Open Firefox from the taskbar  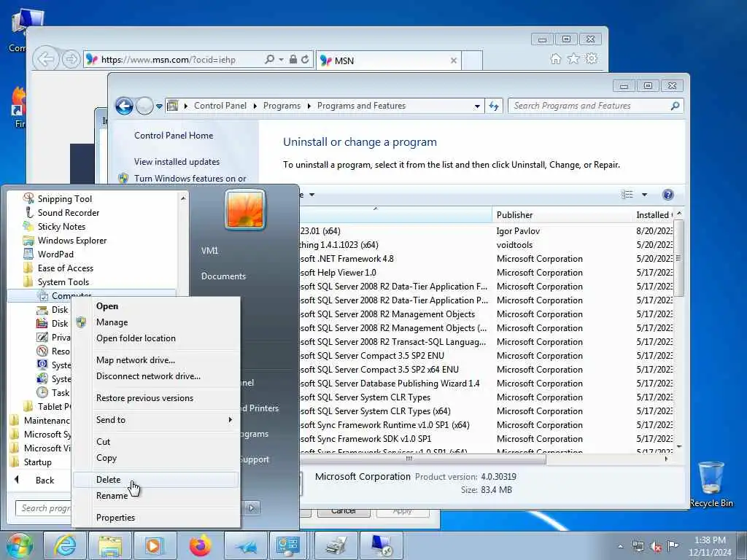pos(200,545)
